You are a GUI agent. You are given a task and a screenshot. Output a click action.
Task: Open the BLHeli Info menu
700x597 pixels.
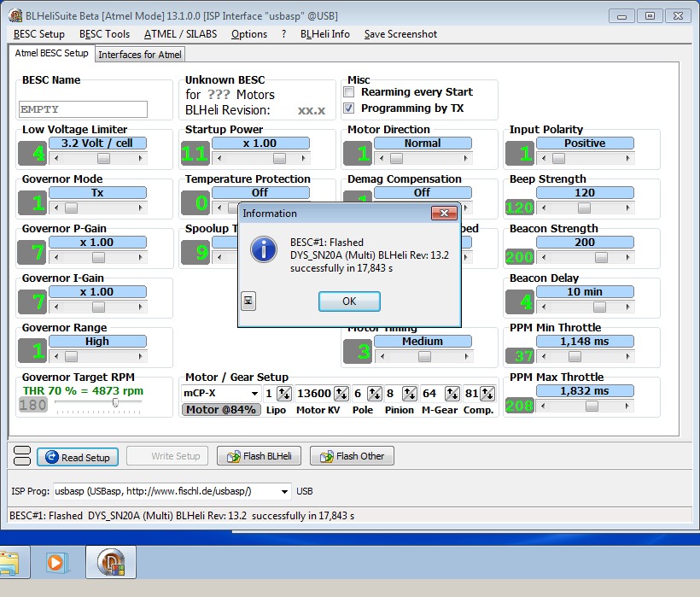coord(324,34)
